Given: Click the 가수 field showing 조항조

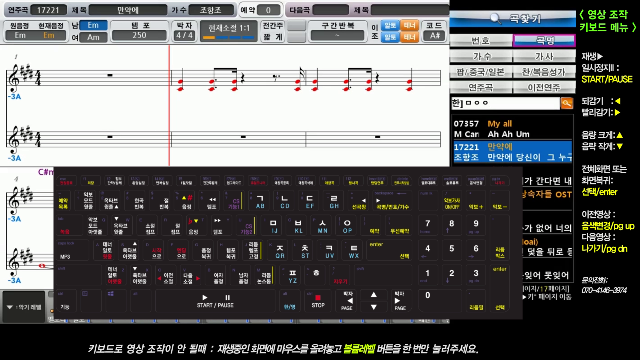Looking at the screenshot, I should (211, 10).
